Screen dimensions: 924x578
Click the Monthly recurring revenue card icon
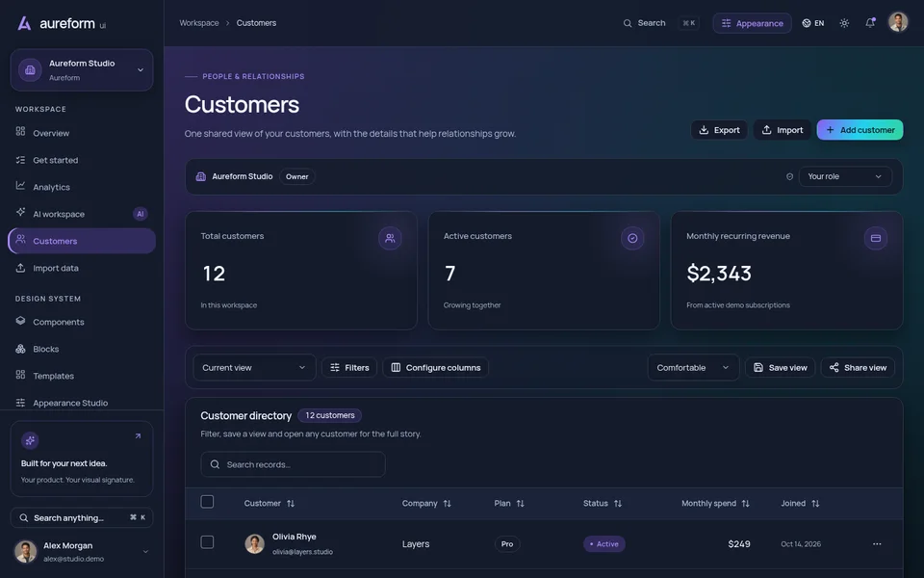pyautogui.click(x=876, y=238)
